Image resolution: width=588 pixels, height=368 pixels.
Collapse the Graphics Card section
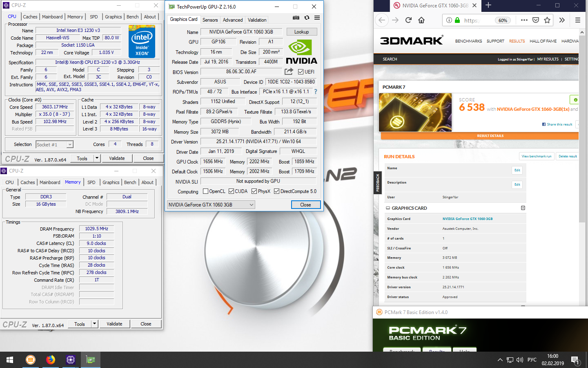tap(523, 208)
